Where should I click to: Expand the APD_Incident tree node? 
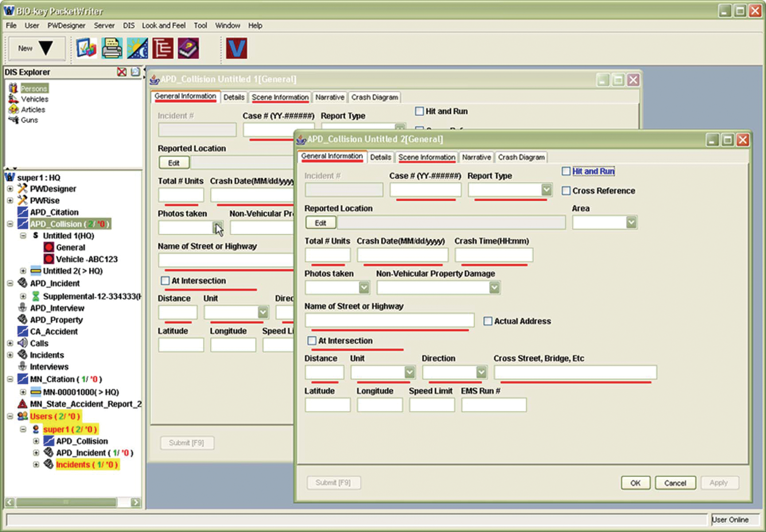10,283
